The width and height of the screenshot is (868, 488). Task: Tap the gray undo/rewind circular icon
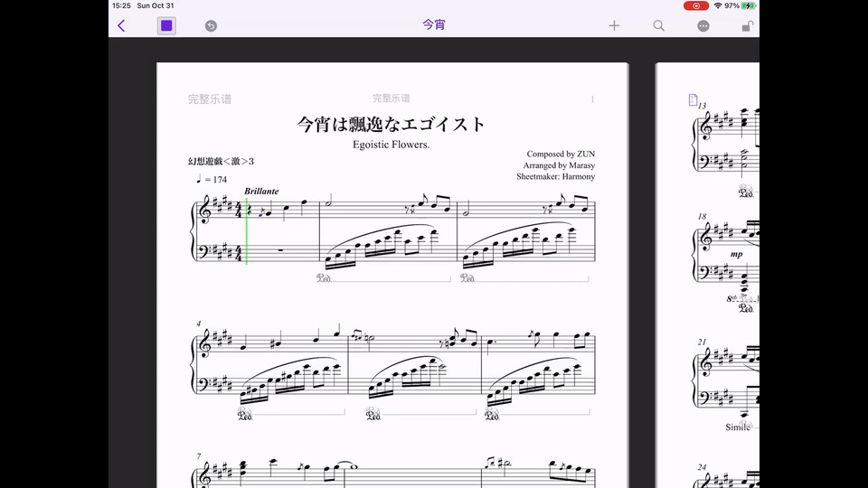211,26
